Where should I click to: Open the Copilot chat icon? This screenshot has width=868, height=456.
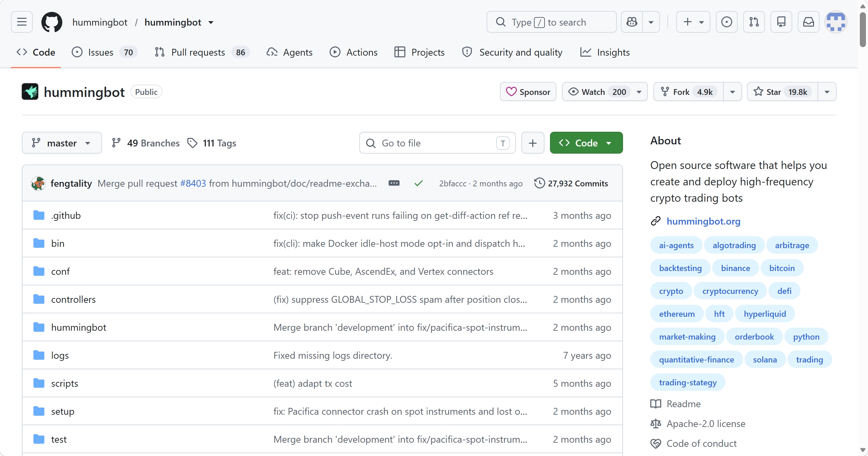(632, 22)
